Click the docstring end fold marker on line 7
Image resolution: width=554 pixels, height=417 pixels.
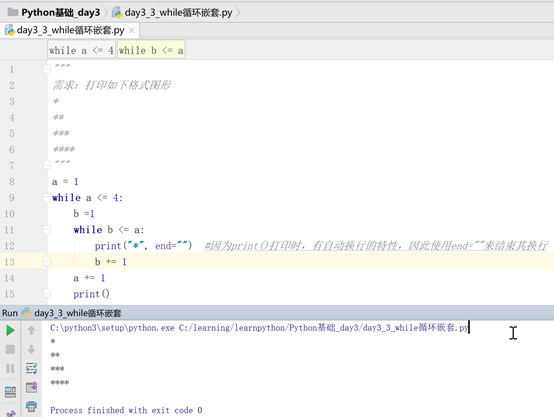[x=47, y=165]
